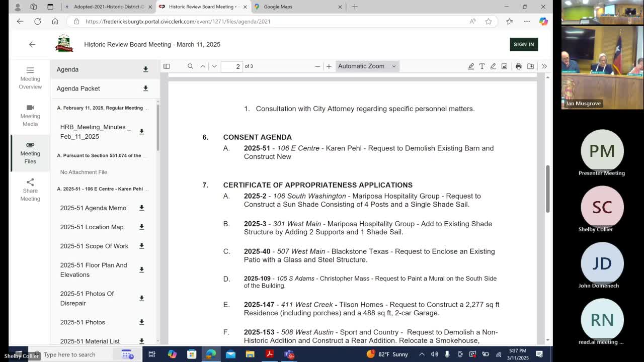Select the PDF add text tool
The height and width of the screenshot is (362, 644).
(481, 66)
